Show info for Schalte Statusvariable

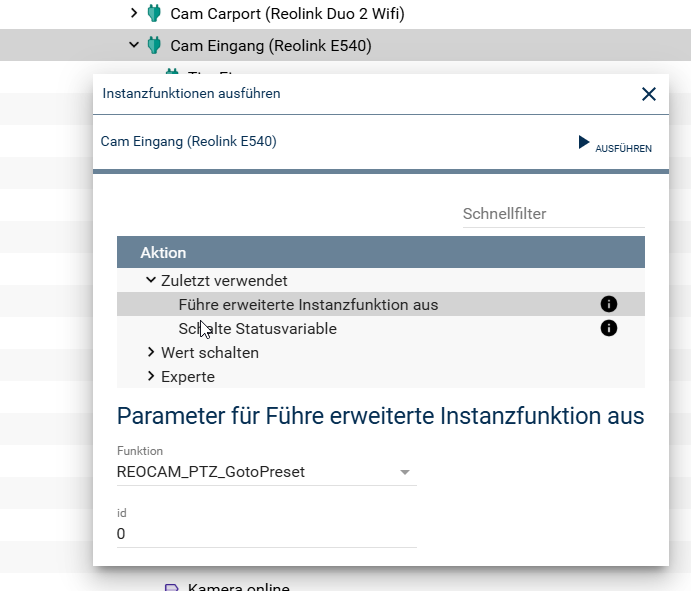(608, 328)
